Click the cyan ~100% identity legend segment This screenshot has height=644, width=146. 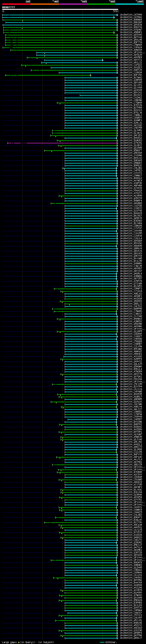(x=130, y=4)
